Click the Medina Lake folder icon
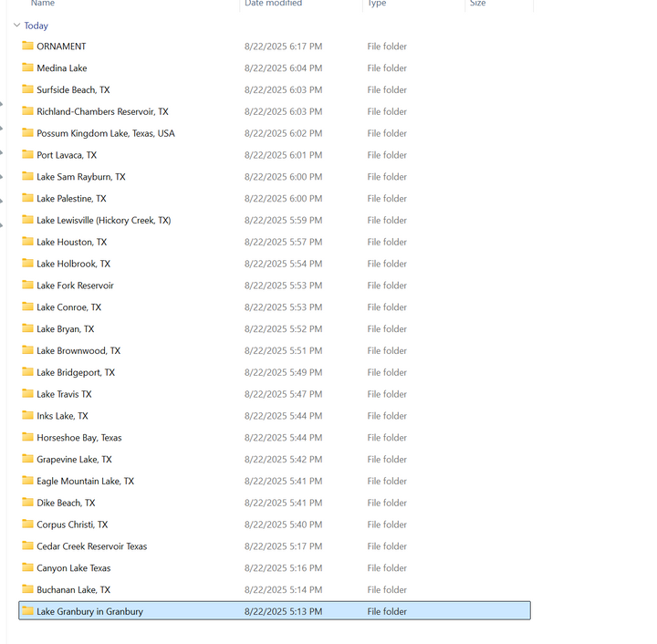657x644 pixels. 27,68
